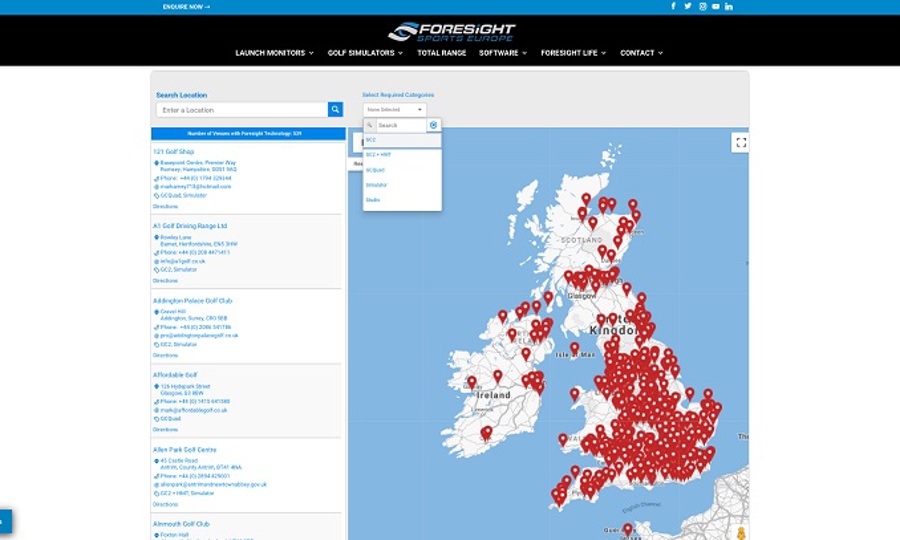Image resolution: width=900 pixels, height=540 pixels.
Task: Click the Ireland label on the map
Action: tap(494, 395)
